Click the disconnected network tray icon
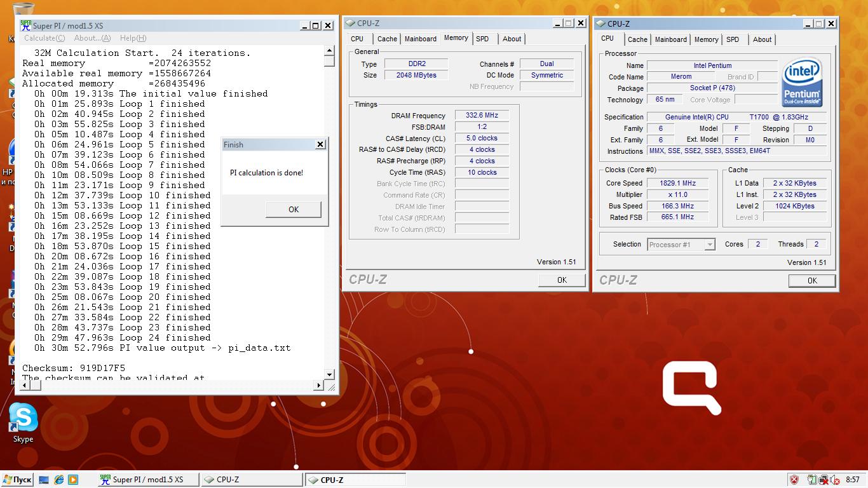 [x=824, y=480]
